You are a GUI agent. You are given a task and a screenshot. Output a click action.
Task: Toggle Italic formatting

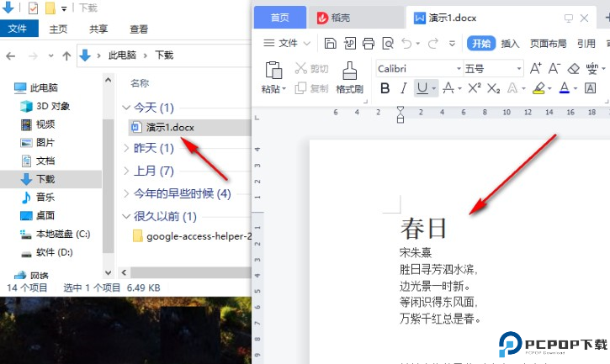[x=404, y=88]
